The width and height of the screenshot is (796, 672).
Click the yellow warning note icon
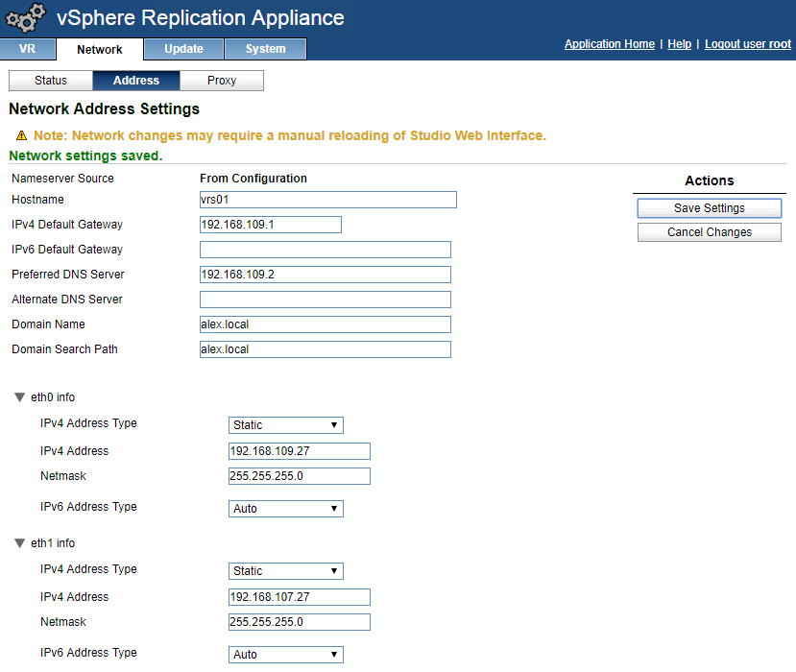click(21, 135)
